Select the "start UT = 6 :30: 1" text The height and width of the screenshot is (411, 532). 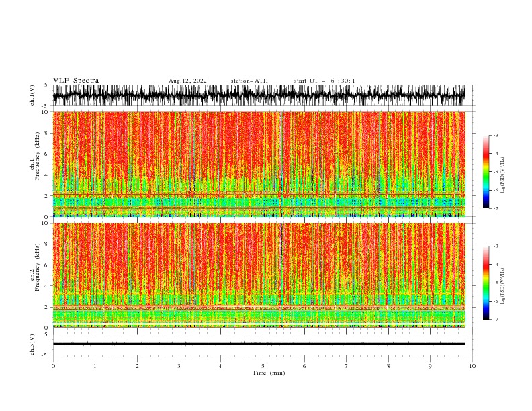324,81
